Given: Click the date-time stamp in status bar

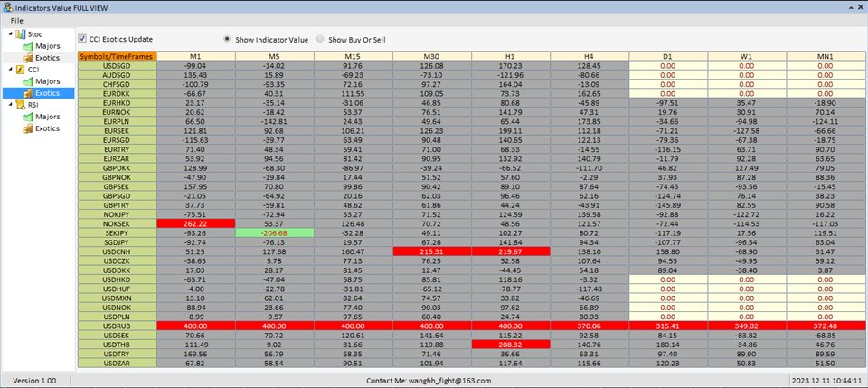Looking at the screenshot, I should pos(828,381).
